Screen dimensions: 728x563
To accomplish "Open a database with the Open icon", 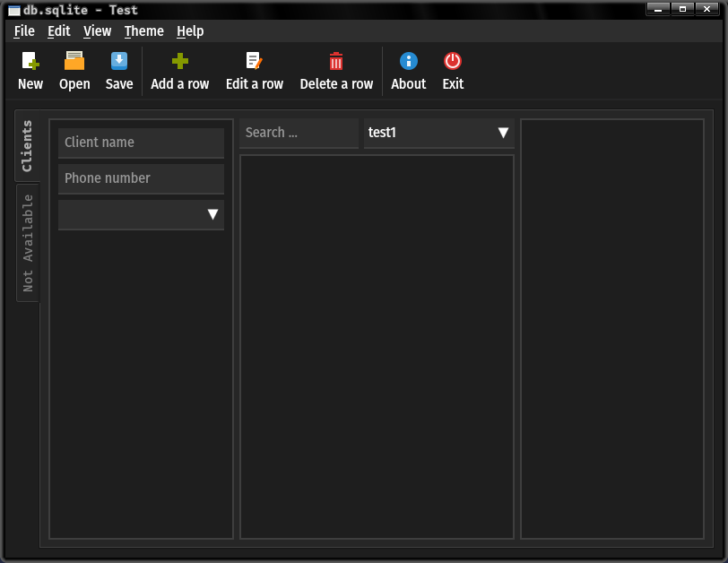I will [74, 61].
